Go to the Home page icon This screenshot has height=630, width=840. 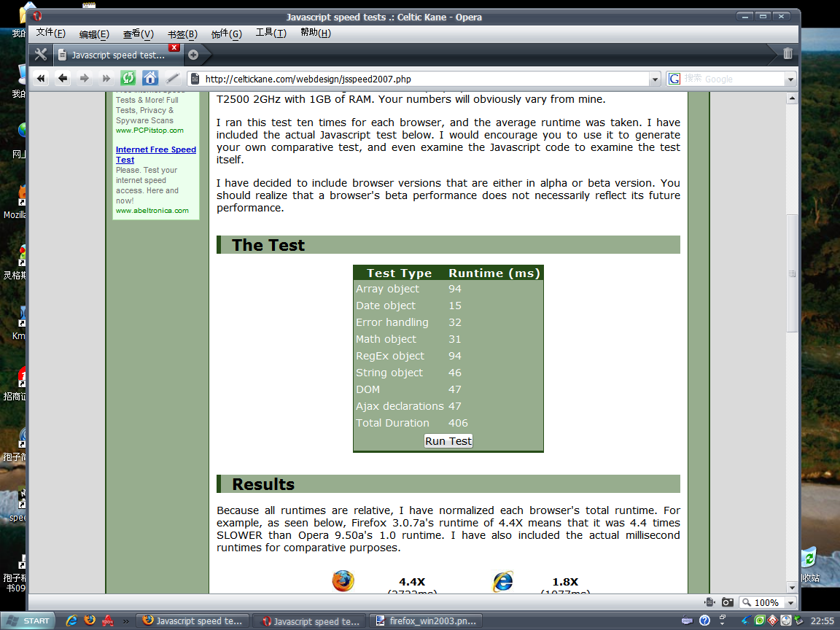150,78
